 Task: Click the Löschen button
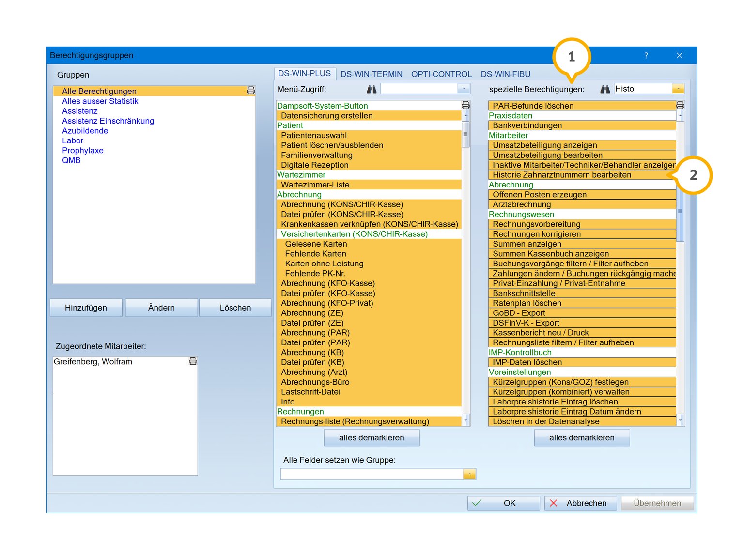(x=235, y=308)
